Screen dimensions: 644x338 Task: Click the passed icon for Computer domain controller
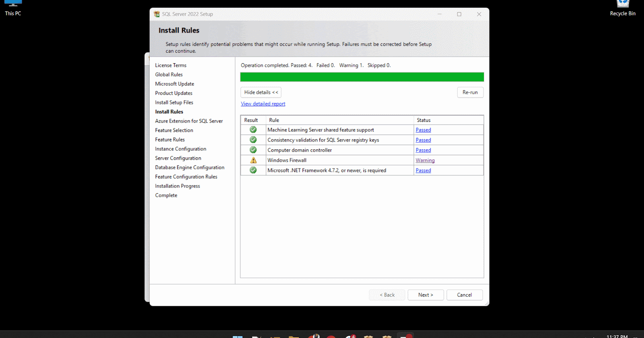pyautogui.click(x=253, y=150)
